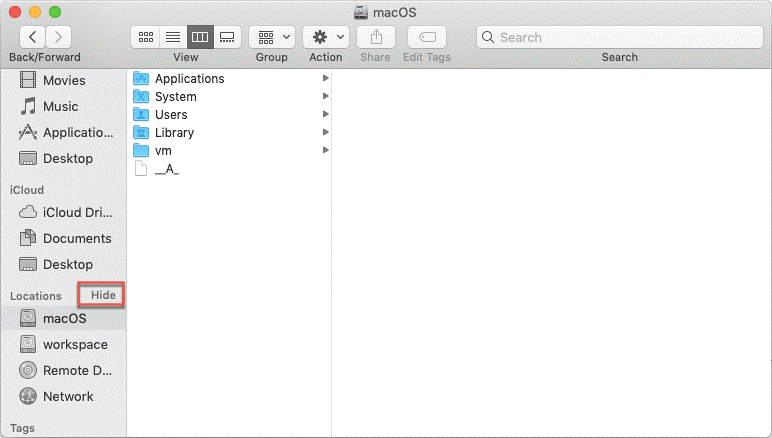The image size is (772, 438).
Task: Click the Users folder icon
Action: pyautogui.click(x=141, y=115)
